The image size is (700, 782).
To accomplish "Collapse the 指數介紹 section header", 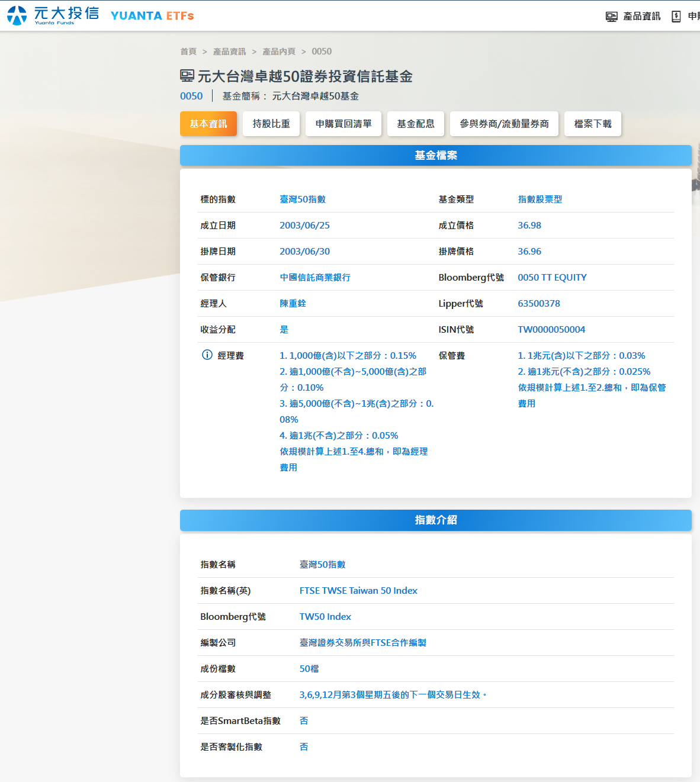I will [435, 520].
